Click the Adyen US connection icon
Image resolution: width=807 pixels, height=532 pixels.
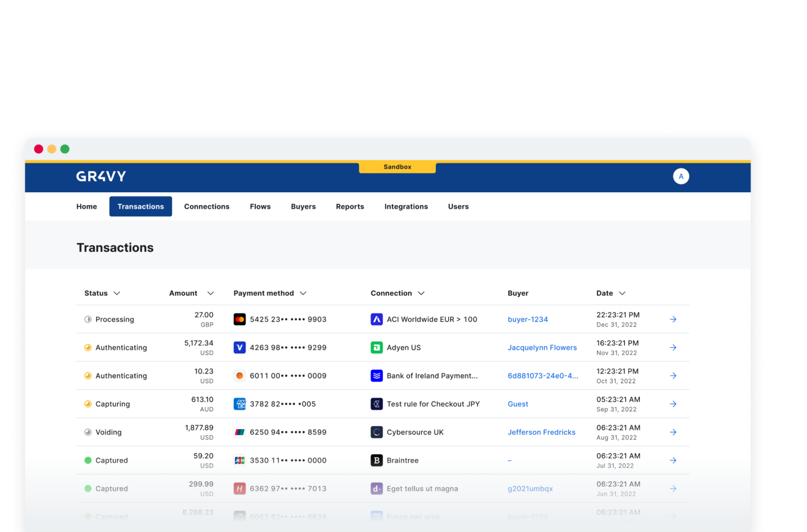click(x=377, y=347)
